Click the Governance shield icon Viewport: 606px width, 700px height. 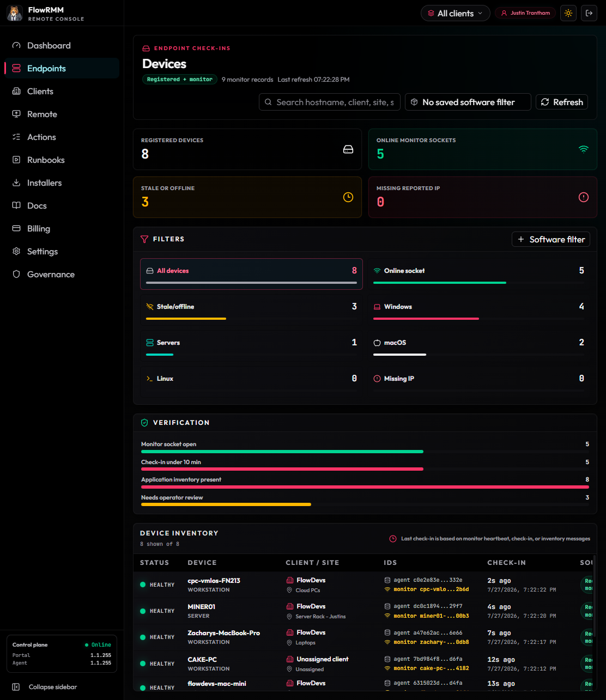click(16, 274)
